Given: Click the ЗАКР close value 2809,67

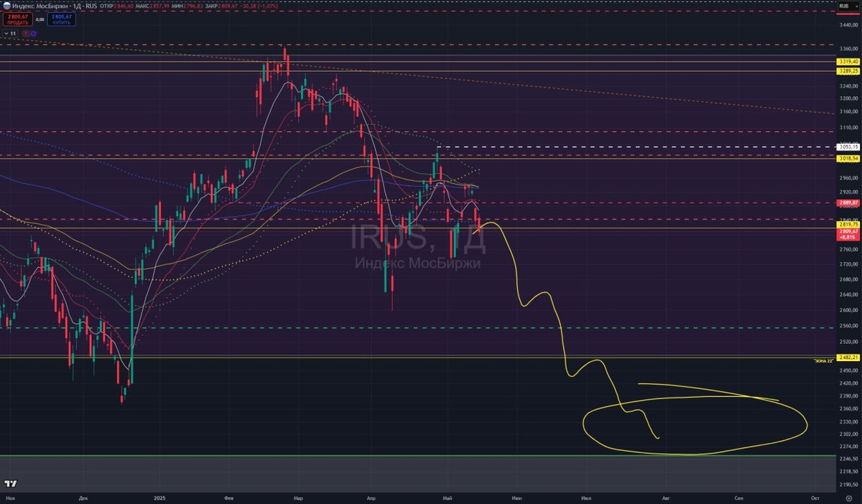Looking at the screenshot, I should tap(228, 5).
